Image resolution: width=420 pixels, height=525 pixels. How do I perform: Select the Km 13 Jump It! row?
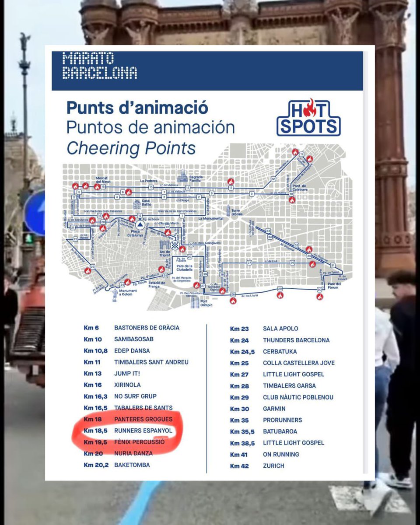(112, 373)
